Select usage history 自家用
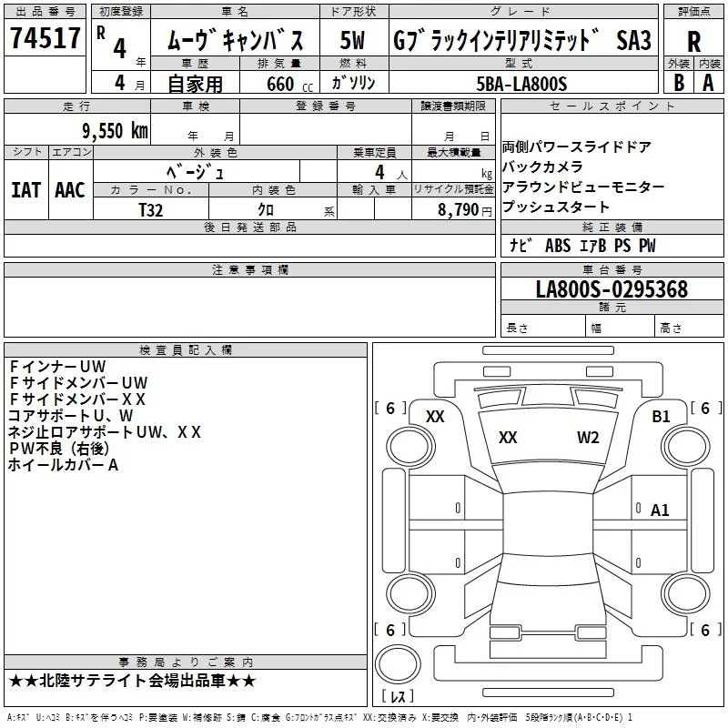Image resolution: width=728 pixels, height=728 pixels. (195, 84)
